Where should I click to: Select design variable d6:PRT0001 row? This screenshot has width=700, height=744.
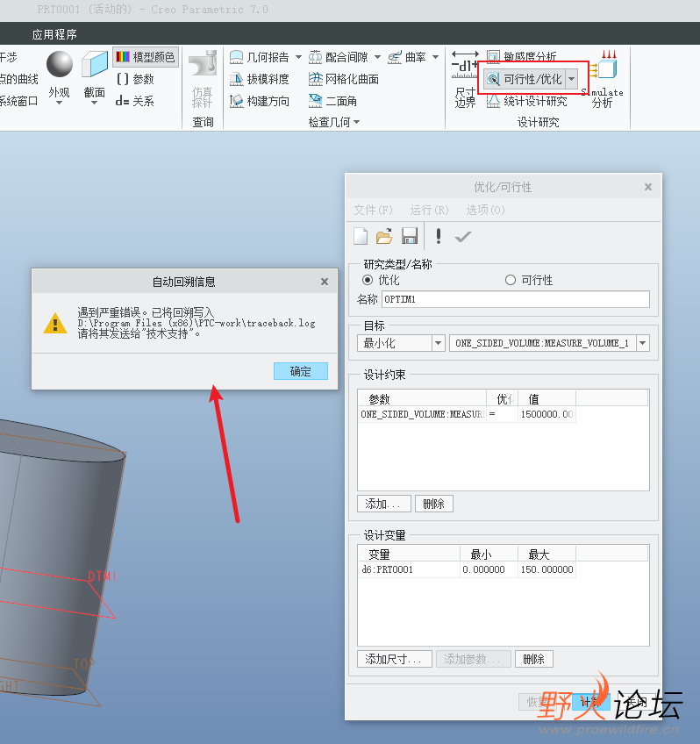[x=409, y=569]
